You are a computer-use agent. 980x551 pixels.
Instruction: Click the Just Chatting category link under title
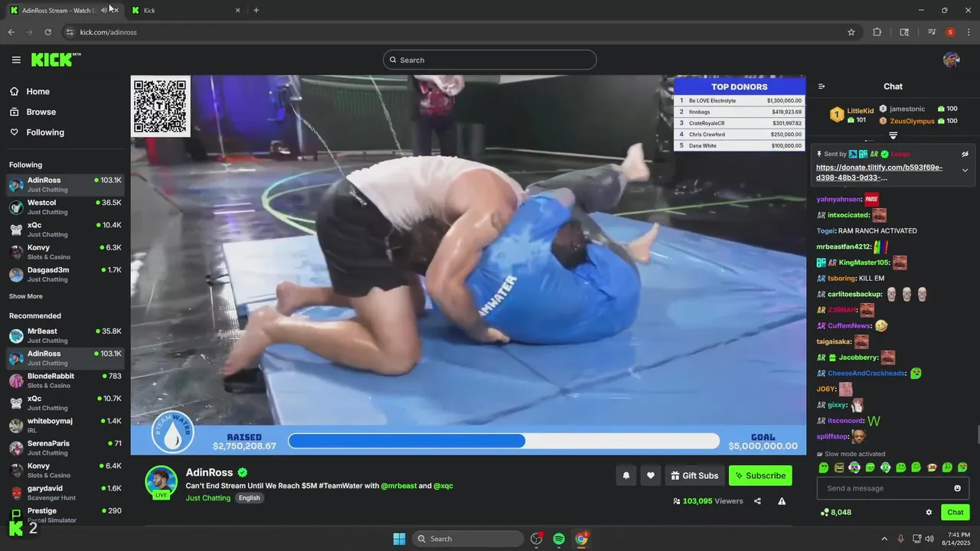(207, 498)
